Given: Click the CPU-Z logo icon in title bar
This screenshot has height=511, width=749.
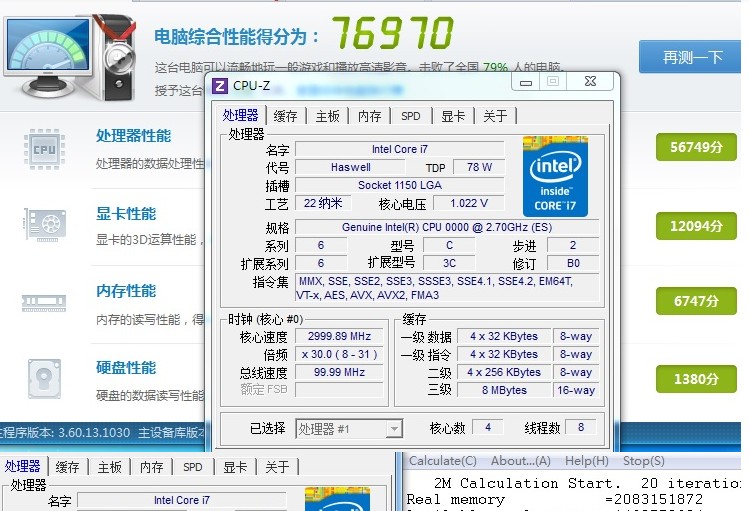Looking at the screenshot, I should pos(220,86).
